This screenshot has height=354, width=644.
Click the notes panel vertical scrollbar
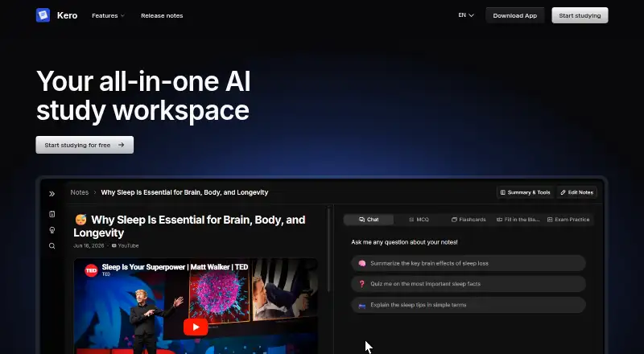click(x=328, y=249)
